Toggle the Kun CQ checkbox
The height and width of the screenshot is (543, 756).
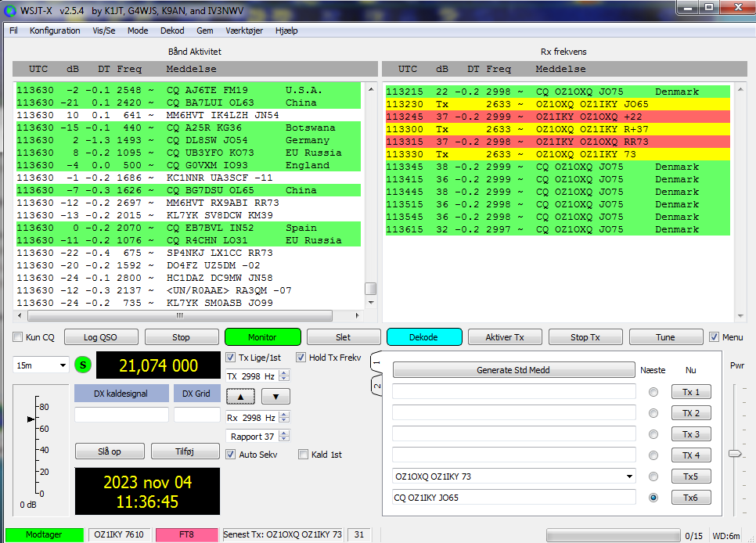pyautogui.click(x=18, y=337)
